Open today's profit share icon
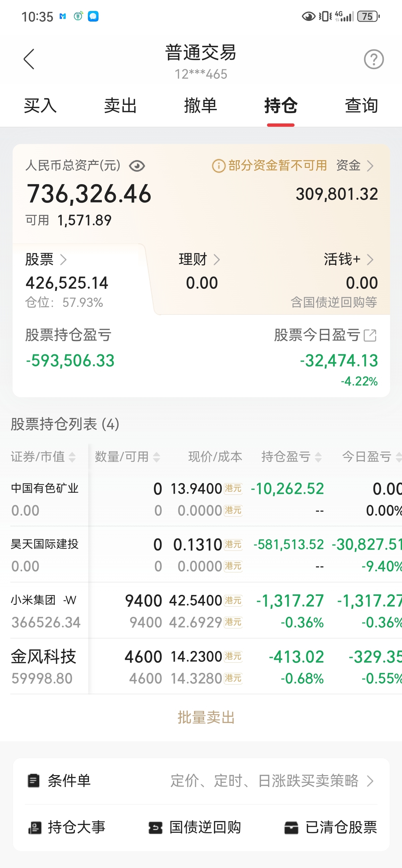The image size is (402, 868). coord(370,335)
